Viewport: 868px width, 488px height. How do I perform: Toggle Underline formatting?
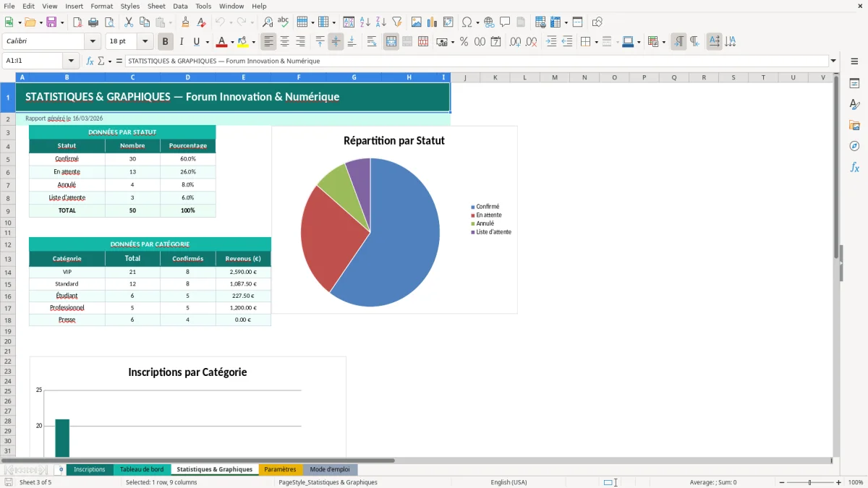197,42
